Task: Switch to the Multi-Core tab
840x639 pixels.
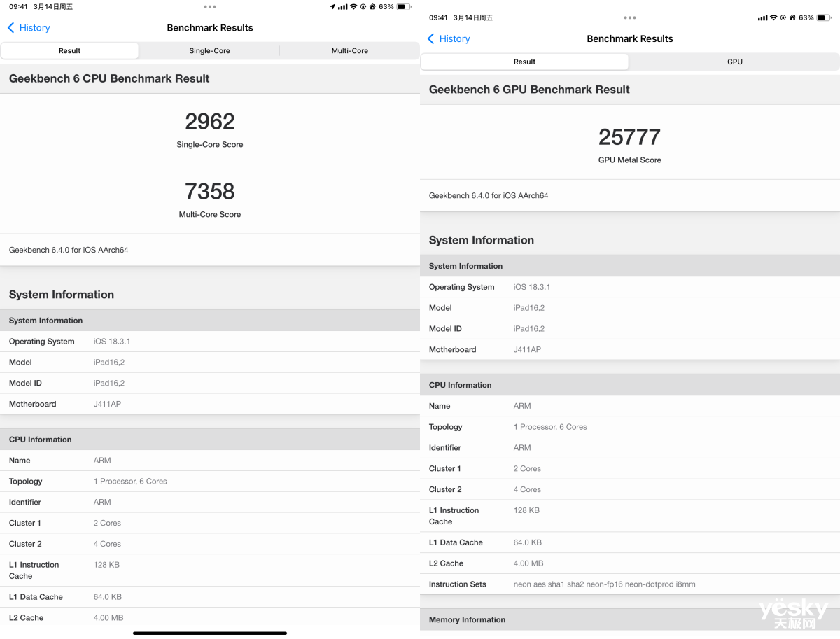Action: pyautogui.click(x=349, y=51)
